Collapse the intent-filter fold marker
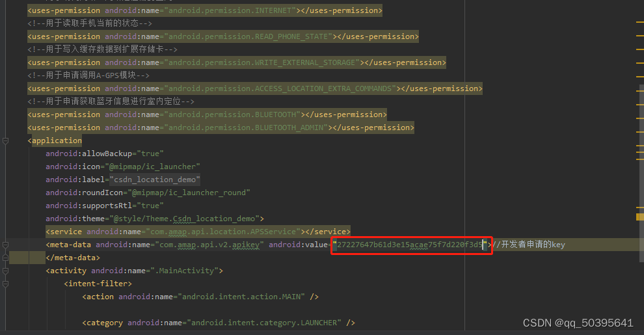Viewport: 644px width, 335px height. coord(5,284)
